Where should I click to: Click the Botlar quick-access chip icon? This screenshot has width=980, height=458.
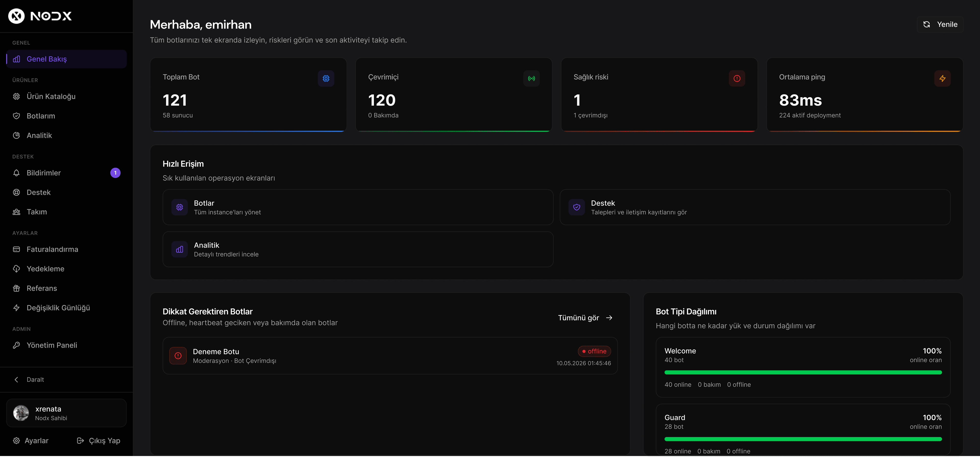[x=180, y=207]
